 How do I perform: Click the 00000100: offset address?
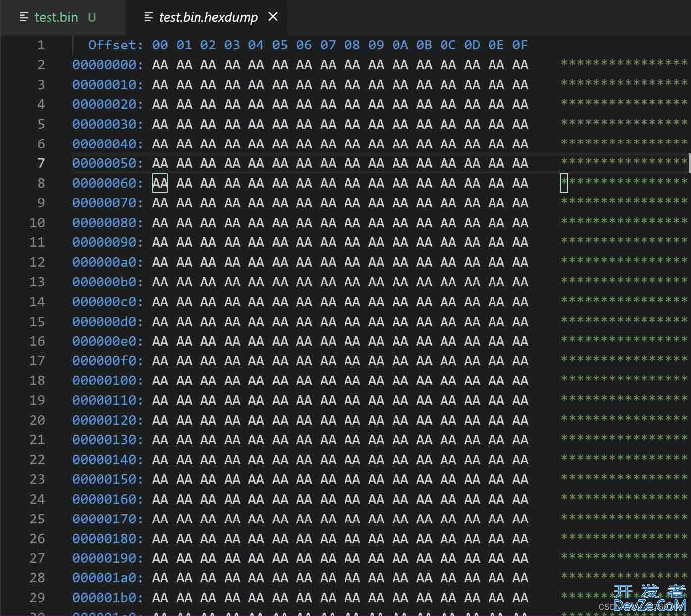(x=107, y=380)
